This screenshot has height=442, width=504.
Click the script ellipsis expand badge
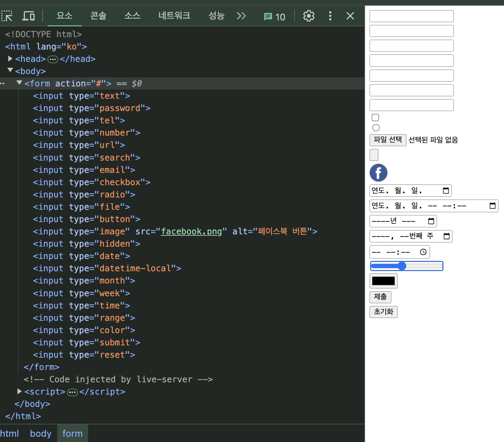72,392
